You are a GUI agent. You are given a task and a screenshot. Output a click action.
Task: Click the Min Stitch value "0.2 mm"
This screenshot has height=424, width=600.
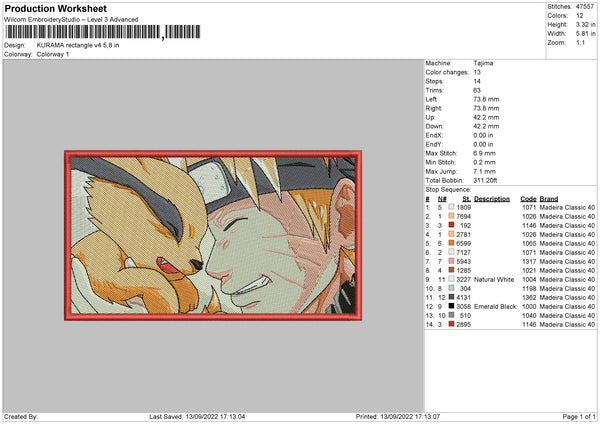[x=484, y=162]
